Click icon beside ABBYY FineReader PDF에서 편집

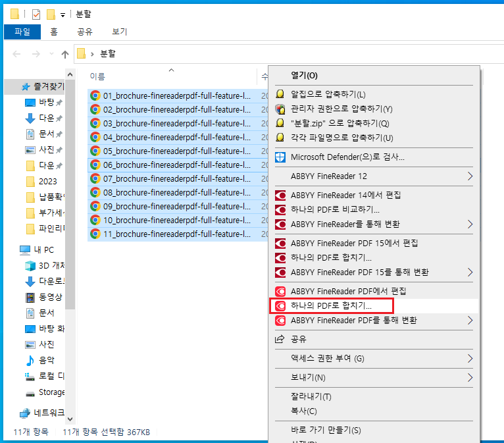click(x=280, y=291)
